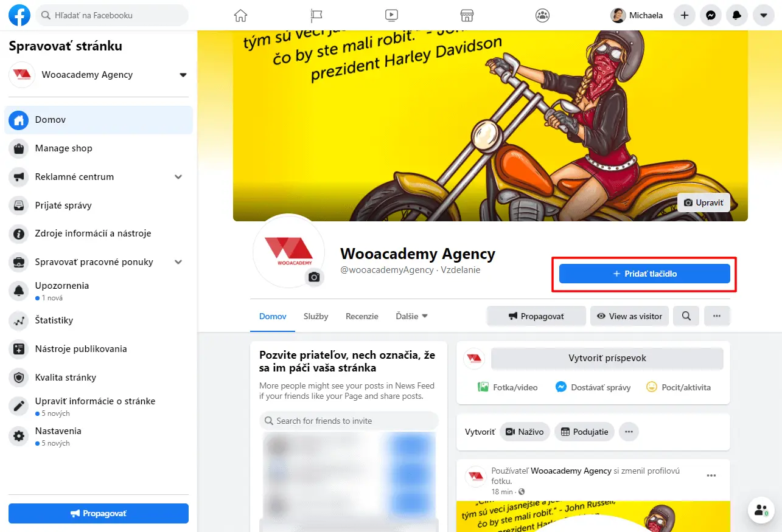Viewport: 782px width, 532px height.
Task: Open the Groups icon in the top navigation
Action: tap(543, 15)
